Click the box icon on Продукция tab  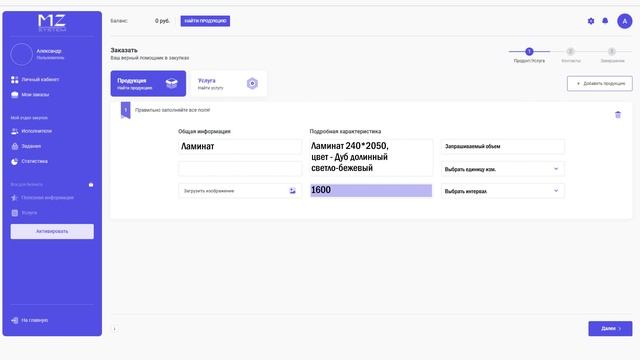(171, 83)
